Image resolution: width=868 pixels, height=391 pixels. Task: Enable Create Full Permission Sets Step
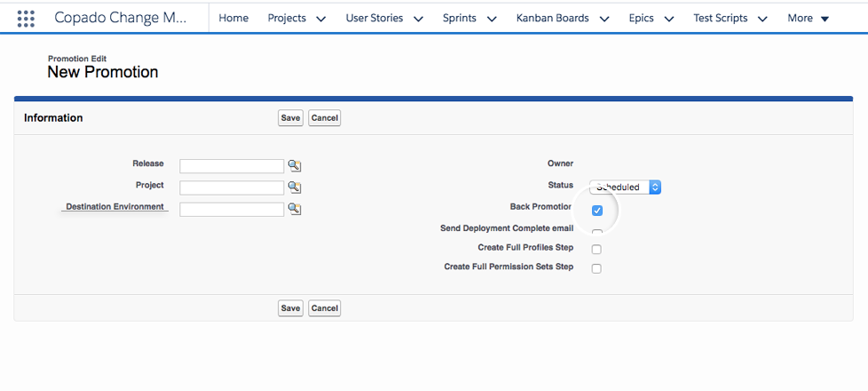tap(596, 268)
